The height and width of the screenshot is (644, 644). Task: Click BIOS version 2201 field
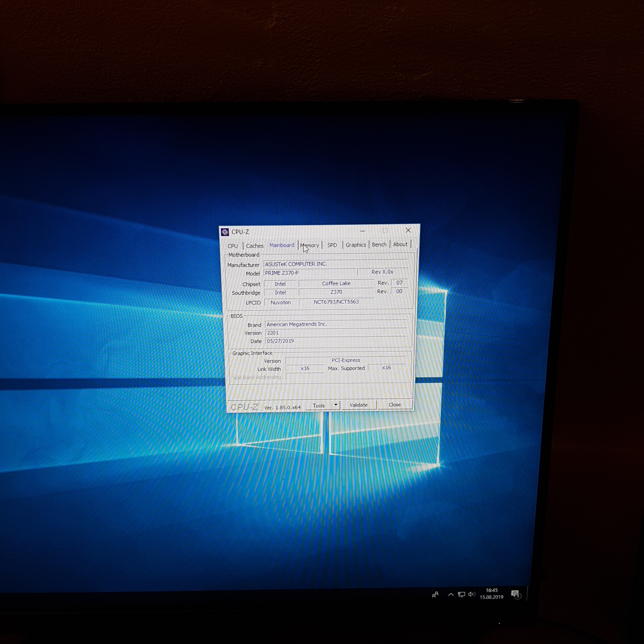pyautogui.click(x=336, y=332)
